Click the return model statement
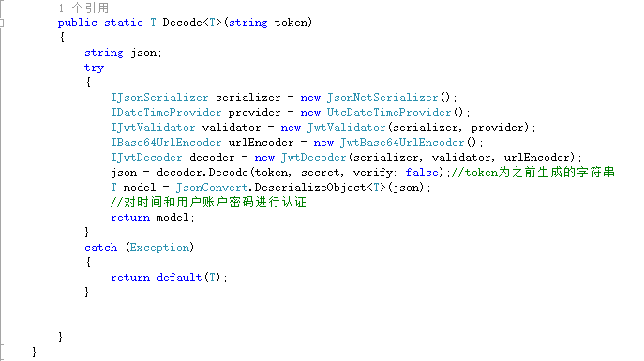 pyautogui.click(x=153, y=218)
